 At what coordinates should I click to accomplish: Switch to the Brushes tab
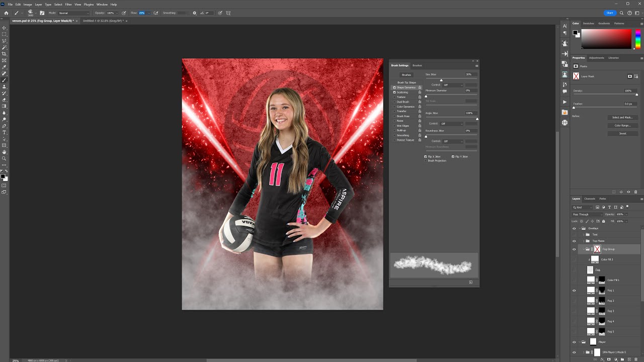point(417,65)
